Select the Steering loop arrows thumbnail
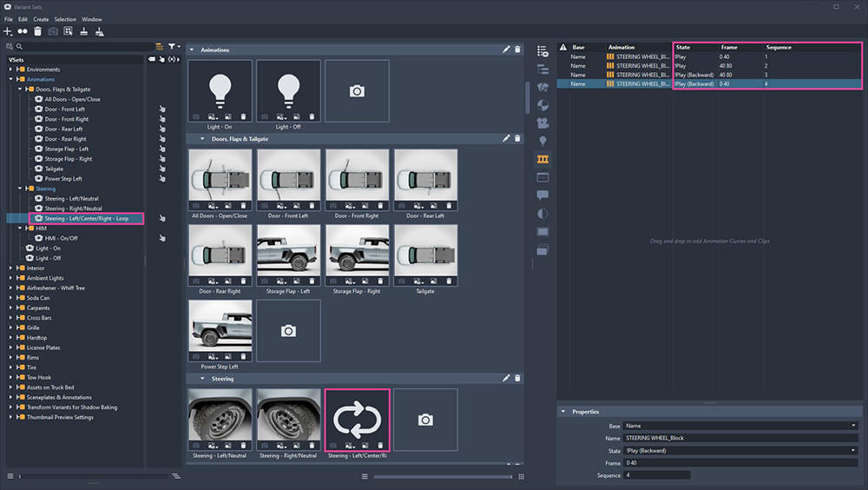Screen dimensions: 868x490 click(357, 420)
